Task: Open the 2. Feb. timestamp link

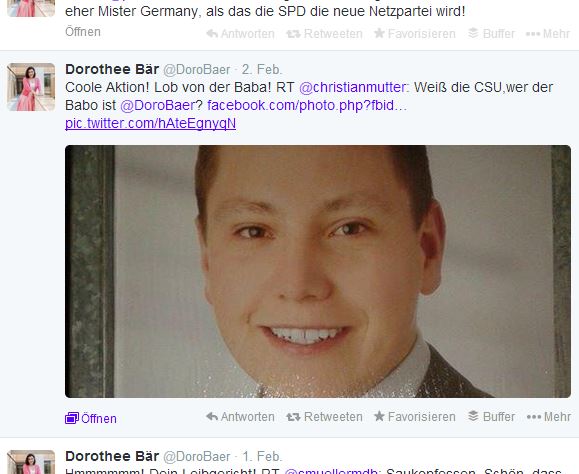Action: (x=262, y=69)
